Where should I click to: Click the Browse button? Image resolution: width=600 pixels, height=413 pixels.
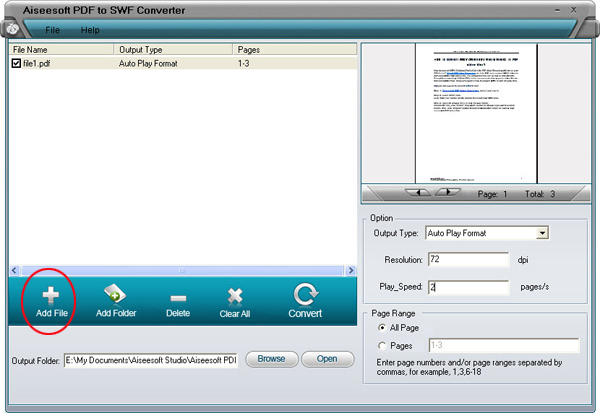coord(271,359)
